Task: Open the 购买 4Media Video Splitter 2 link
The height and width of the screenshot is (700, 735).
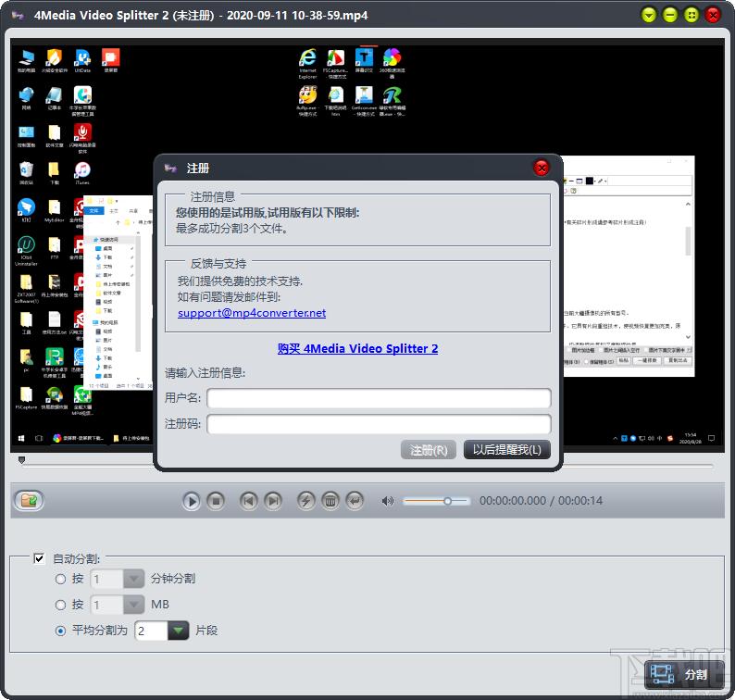Action: point(357,348)
